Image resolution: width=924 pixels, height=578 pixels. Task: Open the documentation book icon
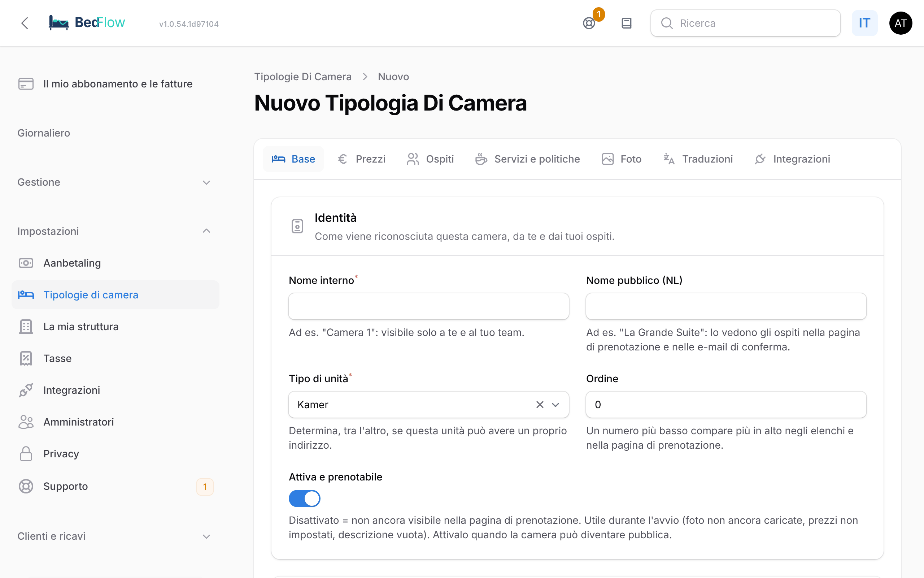point(627,23)
